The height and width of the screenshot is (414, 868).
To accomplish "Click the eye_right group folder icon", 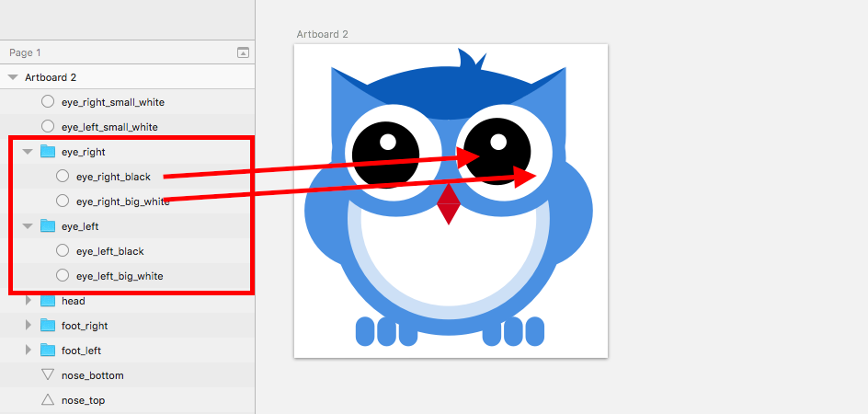I will click(48, 151).
